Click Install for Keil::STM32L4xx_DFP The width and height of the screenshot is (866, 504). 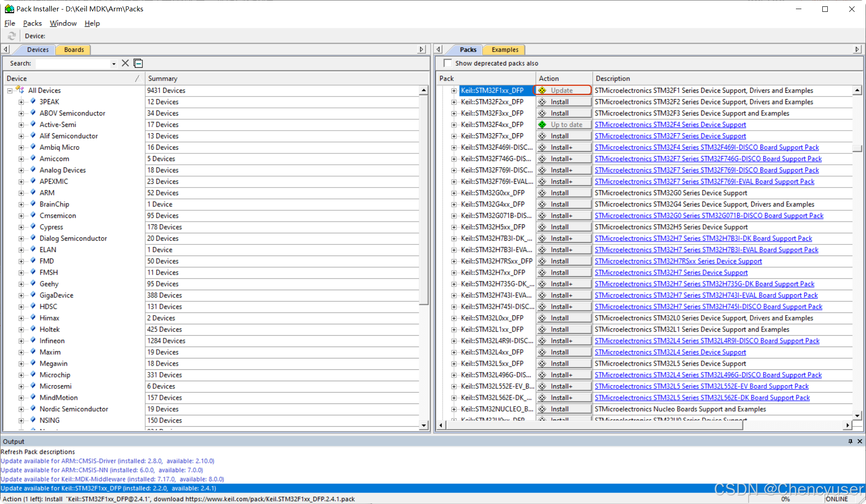pyautogui.click(x=564, y=352)
